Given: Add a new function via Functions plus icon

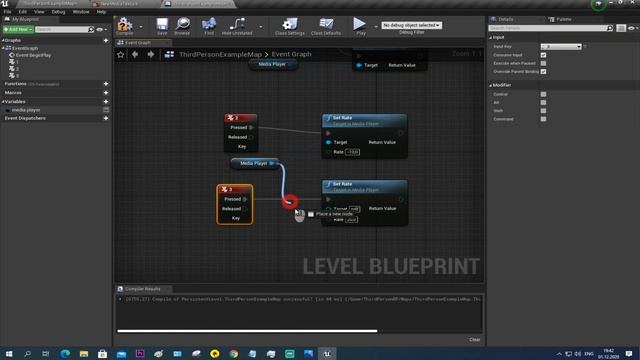Looking at the screenshot, I should pyautogui.click(x=106, y=84).
